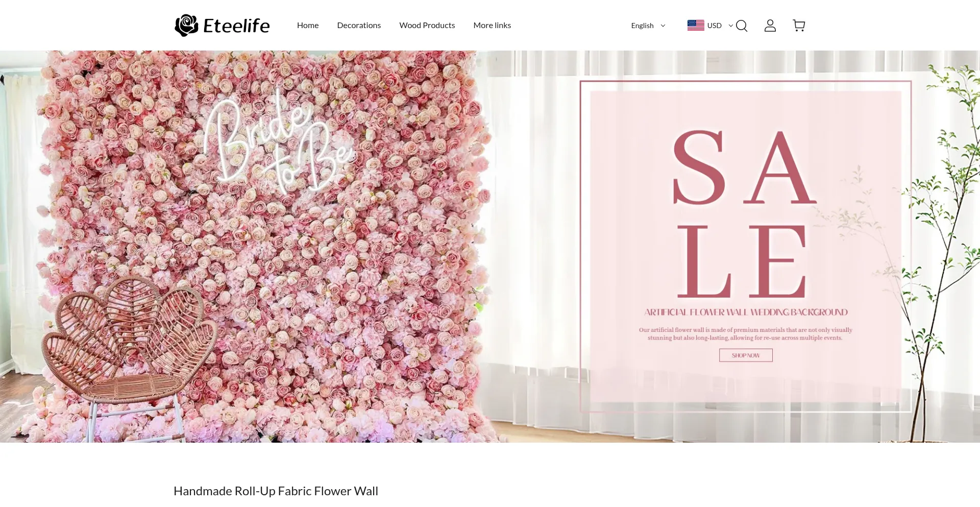Open the search magnifier icon
Screen dimensions: 980x507
click(742, 26)
